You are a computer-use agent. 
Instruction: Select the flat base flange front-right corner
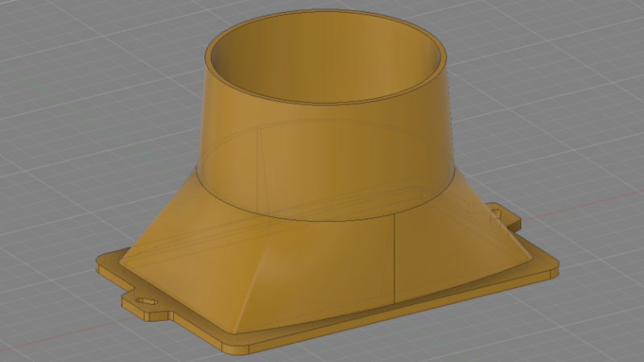pyautogui.click(x=547, y=267)
